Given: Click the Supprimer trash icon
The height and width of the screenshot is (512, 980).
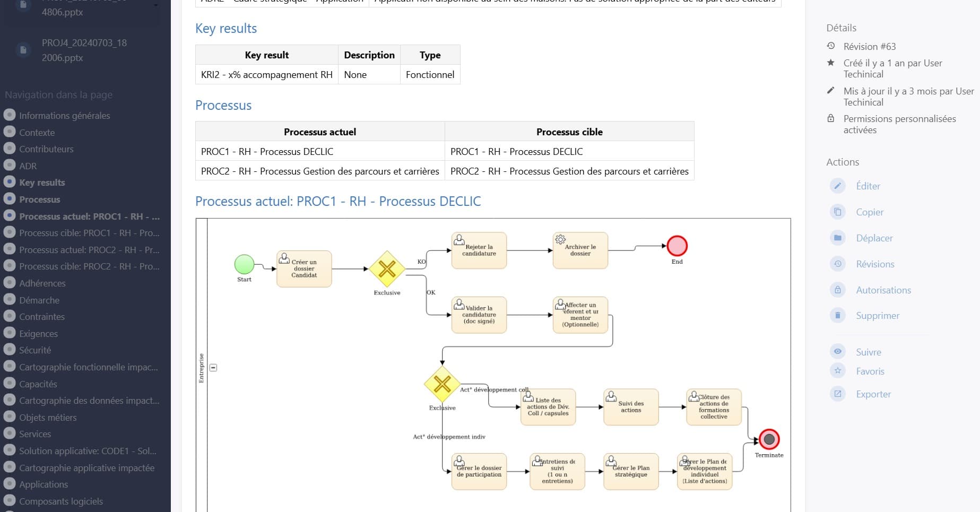Looking at the screenshot, I should pos(837,315).
